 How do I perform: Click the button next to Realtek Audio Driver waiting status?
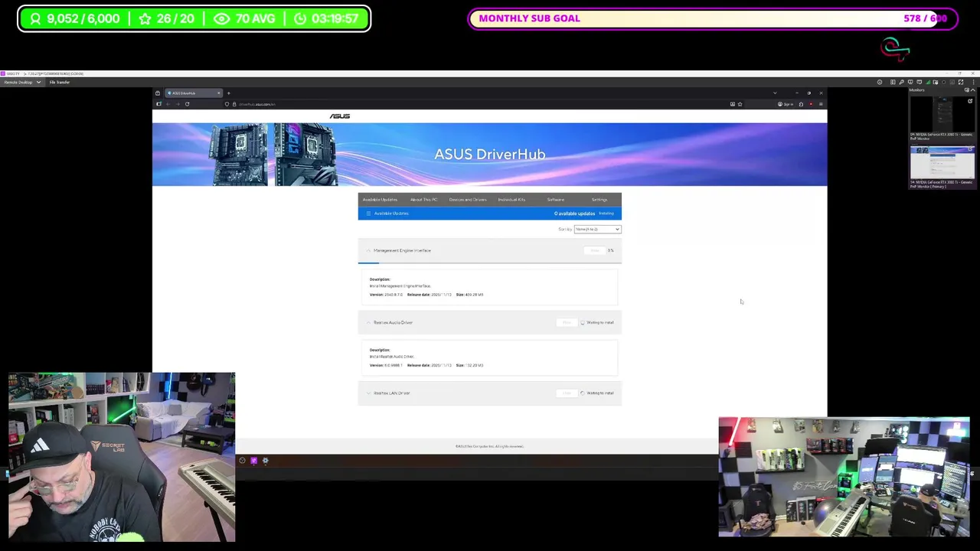click(x=567, y=322)
